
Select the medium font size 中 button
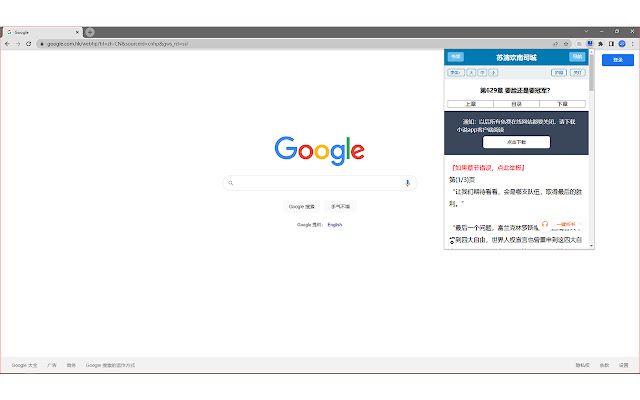coord(482,73)
